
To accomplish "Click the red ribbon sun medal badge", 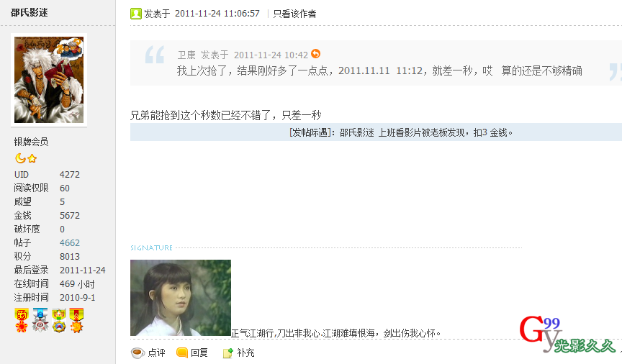I will [76, 320].
